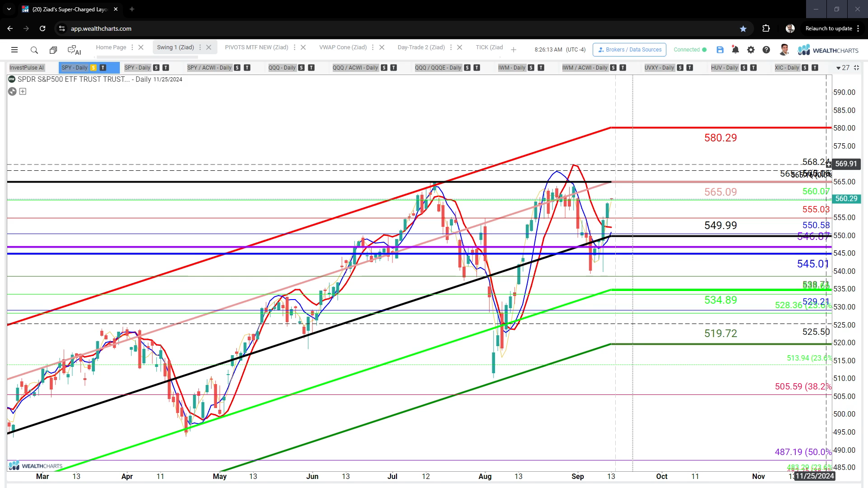Switch to the Home Page workspace tab
This screenshot has height=488, width=868.
pos(111,47)
